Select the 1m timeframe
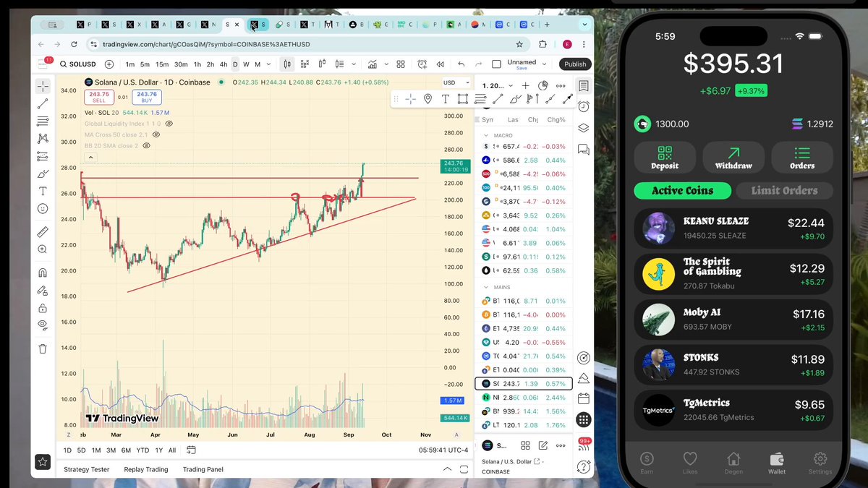This screenshot has width=868, height=488. coord(130,64)
